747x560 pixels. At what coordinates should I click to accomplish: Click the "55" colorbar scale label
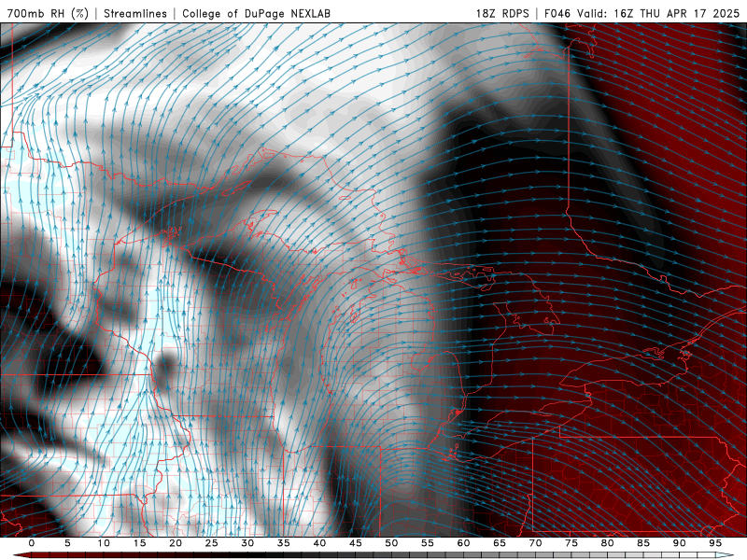point(428,543)
